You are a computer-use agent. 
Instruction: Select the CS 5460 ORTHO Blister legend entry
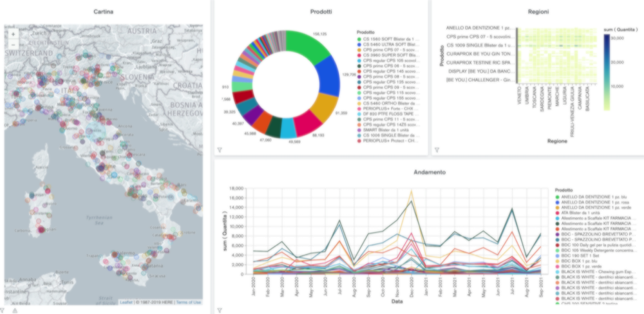388,103
